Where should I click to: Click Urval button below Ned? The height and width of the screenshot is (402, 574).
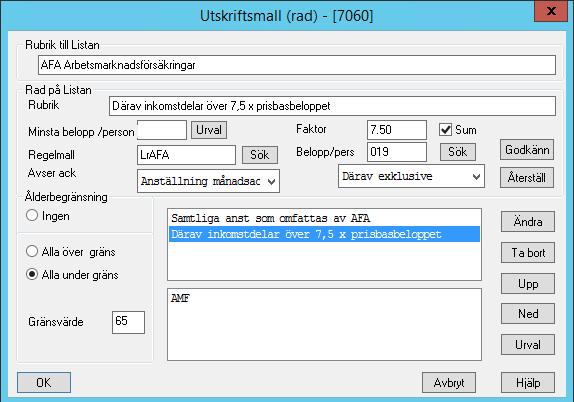coord(528,345)
